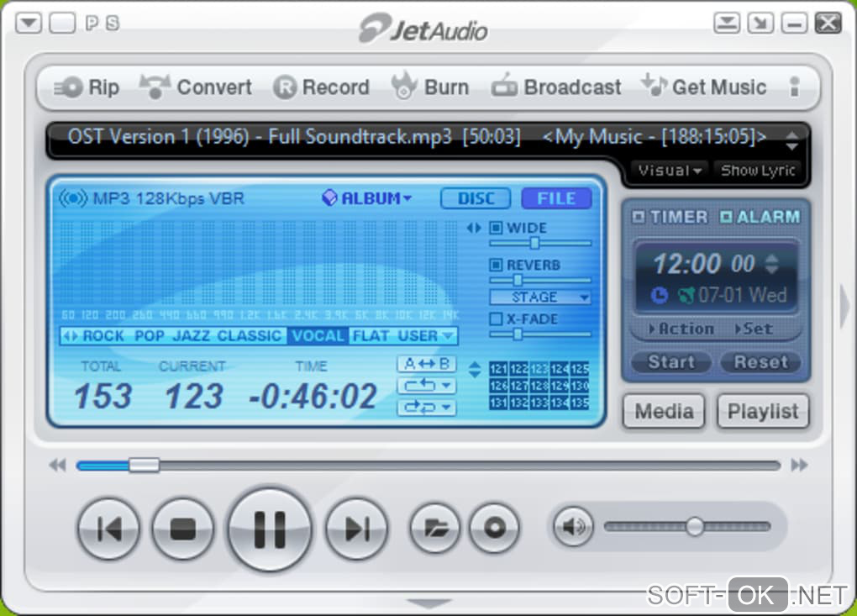This screenshot has height=616, width=857.
Task: Select the POP equalizer preset
Action: pyautogui.click(x=150, y=335)
